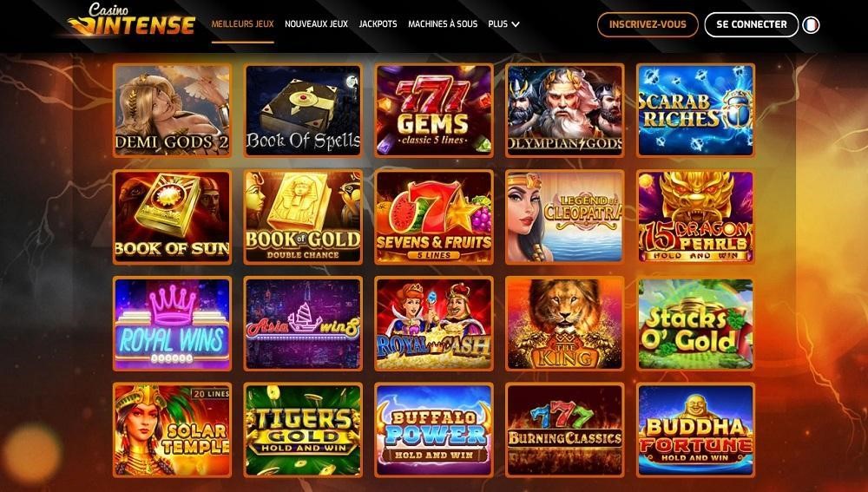
Task: Click the Se Connecter button
Action: click(x=751, y=24)
